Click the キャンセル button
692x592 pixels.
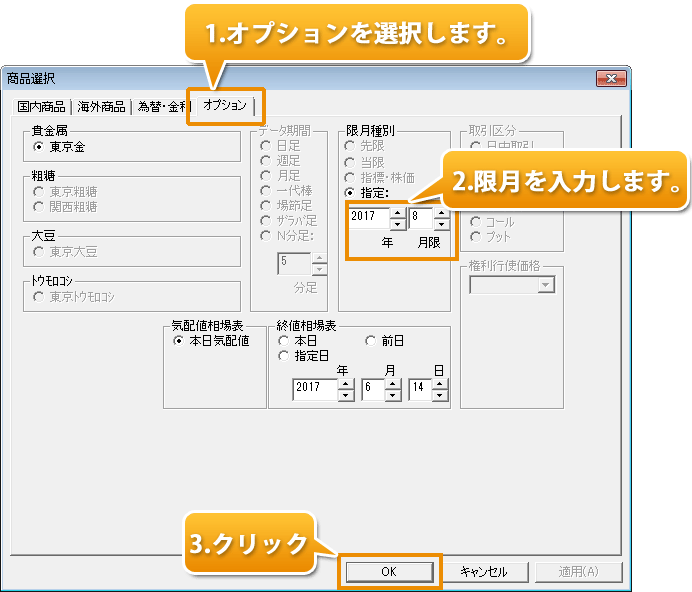coord(484,572)
